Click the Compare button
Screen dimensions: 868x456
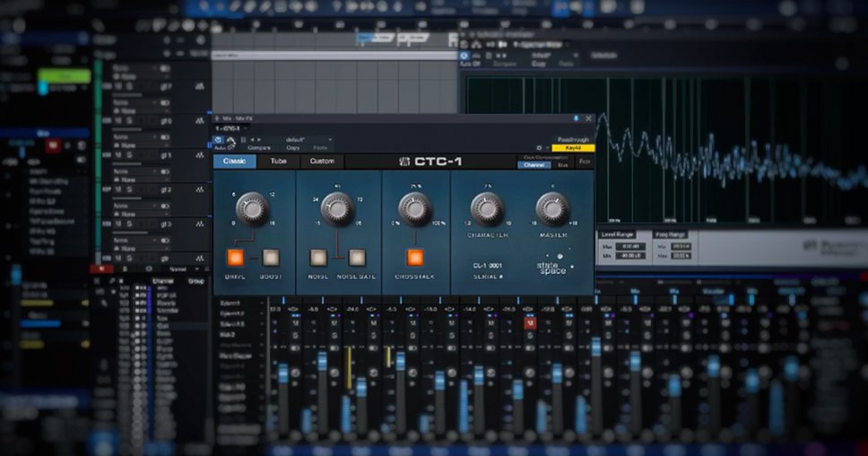pyautogui.click(x=258, y=147)
